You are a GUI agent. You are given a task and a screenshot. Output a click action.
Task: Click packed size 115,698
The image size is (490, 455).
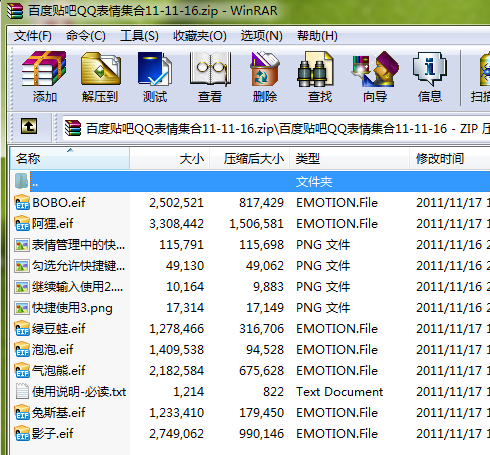(x=261, y=245)
